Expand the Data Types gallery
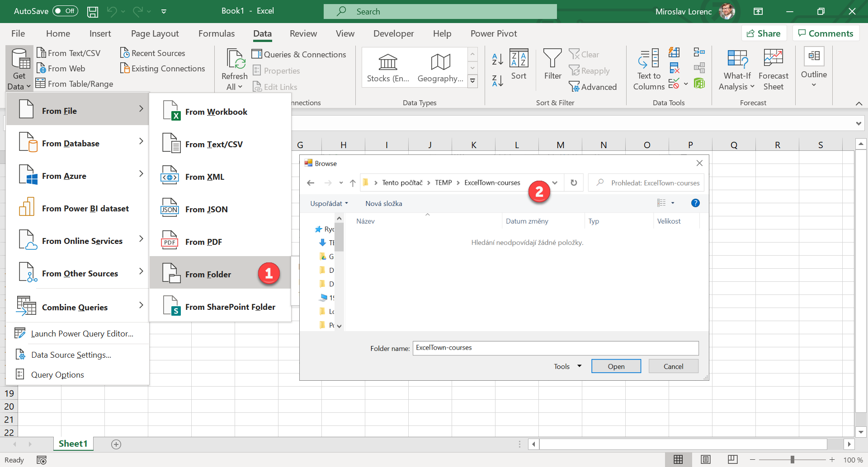868x467 pixels. (472, 81)
